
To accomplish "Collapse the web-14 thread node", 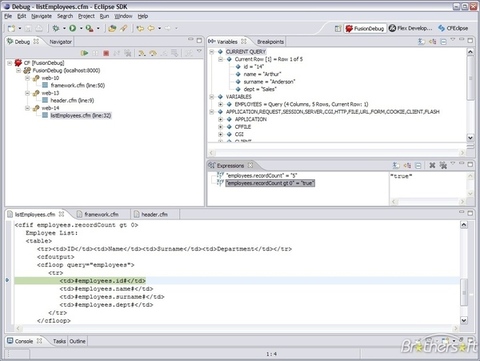I will pos(28,108).
